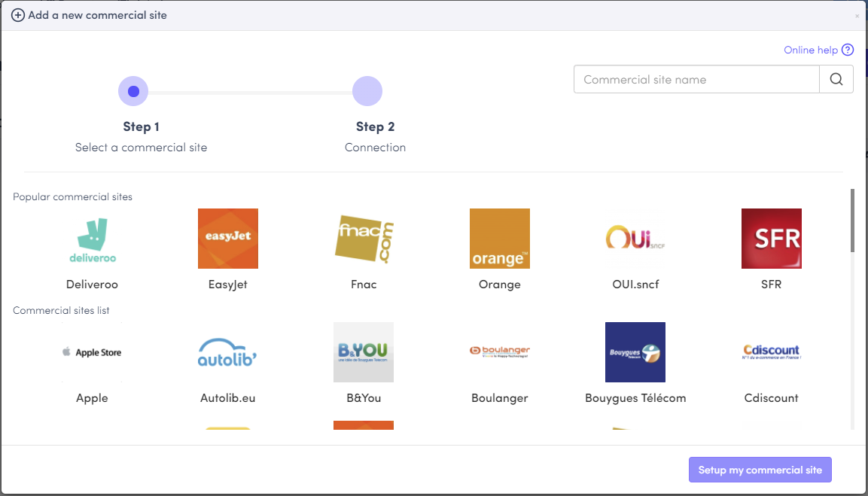Select the Autolib' logo

point(228,352)
